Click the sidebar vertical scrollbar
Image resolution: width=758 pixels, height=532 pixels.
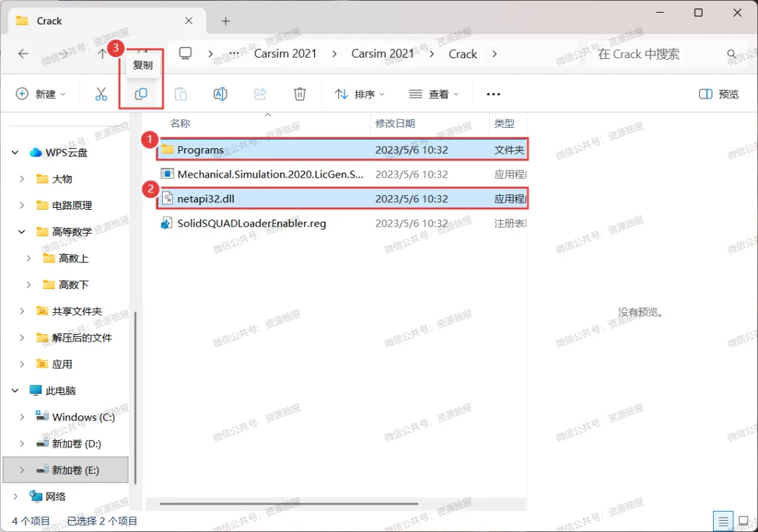click(x=135, y=397)
